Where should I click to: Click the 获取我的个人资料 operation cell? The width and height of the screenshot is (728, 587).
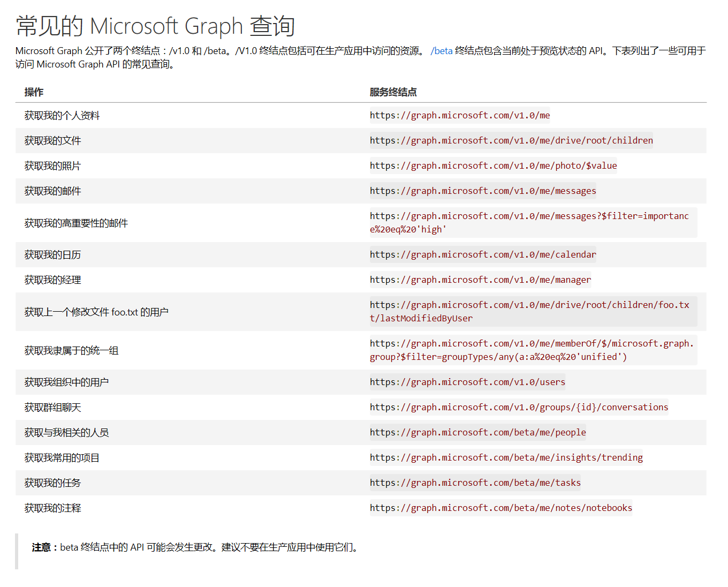tap(62, 115)
